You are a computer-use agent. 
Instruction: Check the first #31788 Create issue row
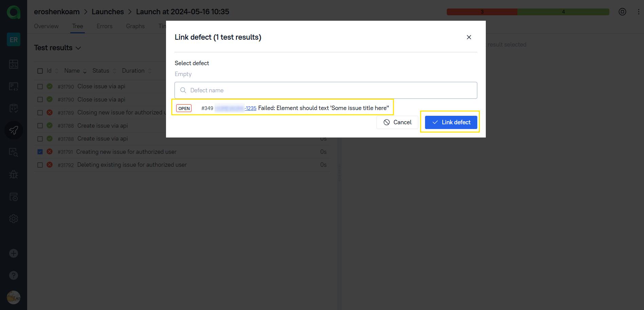pos(40,126)
